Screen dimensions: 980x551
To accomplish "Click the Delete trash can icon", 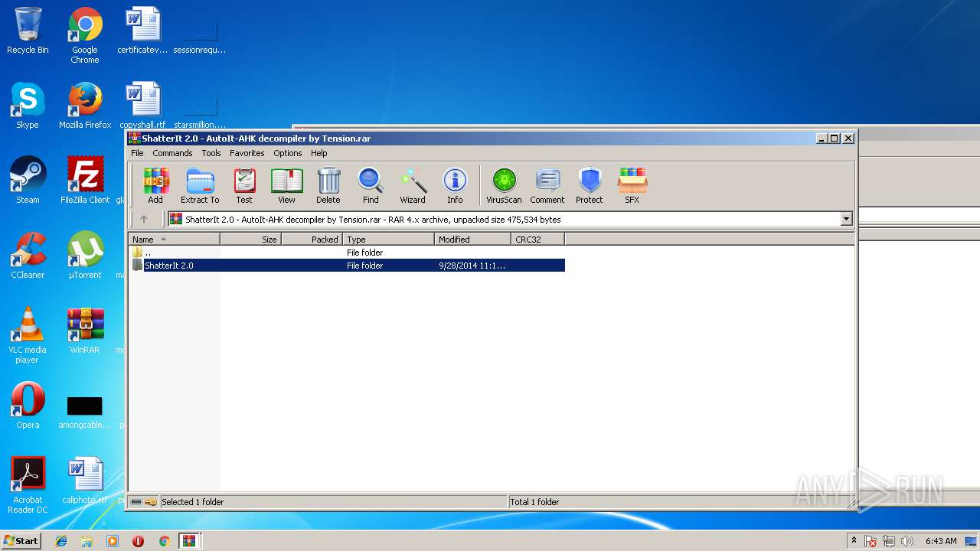I will tap(328, 186).
